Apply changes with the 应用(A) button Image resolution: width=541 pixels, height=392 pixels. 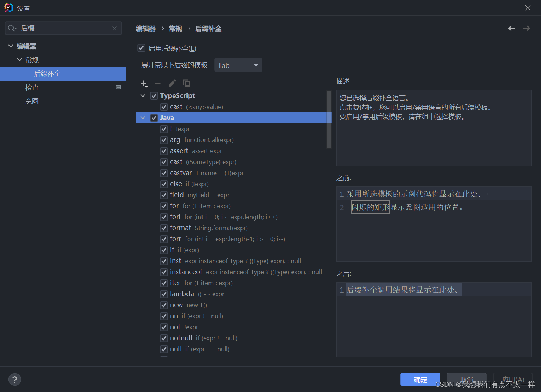click(x=513, y=380)
